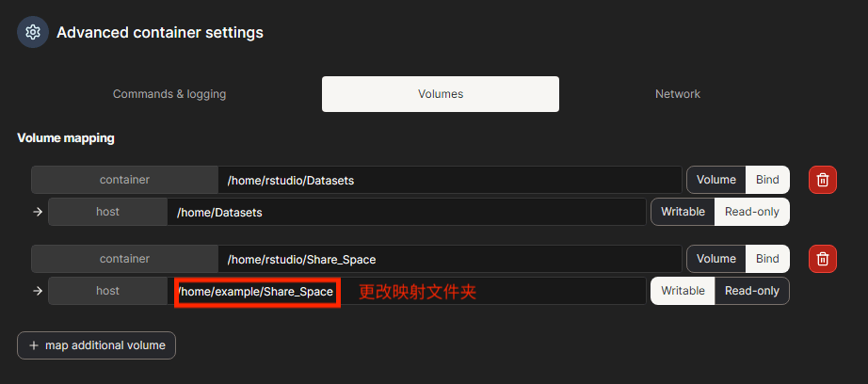868x384 pixels.
Task: Click the arrow before the Share_Space host row
Action: click(x=38, y=291)
